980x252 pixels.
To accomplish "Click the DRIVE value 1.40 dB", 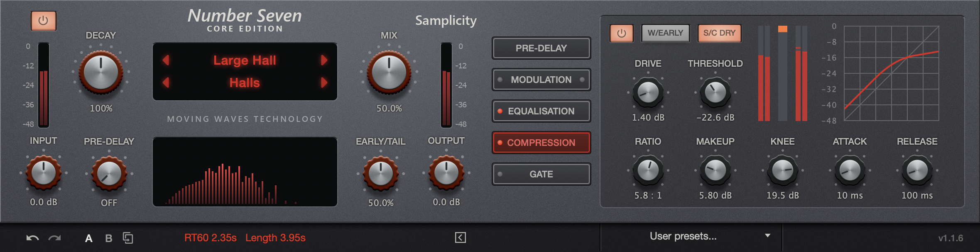I will pyautogui.click(x=648, y=118).
